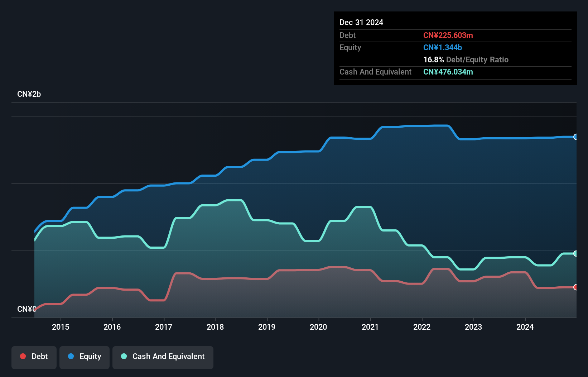Click the CN¥2b axis label

pos(29,94)
